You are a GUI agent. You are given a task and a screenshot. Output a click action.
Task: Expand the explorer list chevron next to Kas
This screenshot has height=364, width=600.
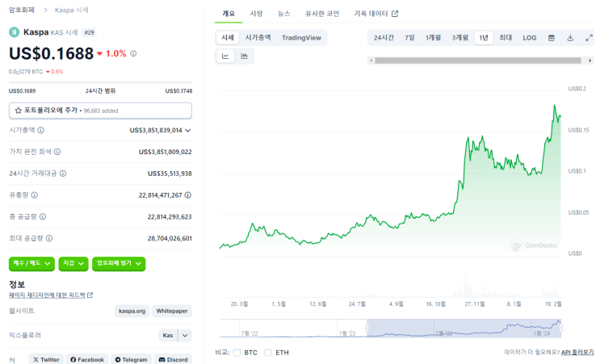coord(185,335)
